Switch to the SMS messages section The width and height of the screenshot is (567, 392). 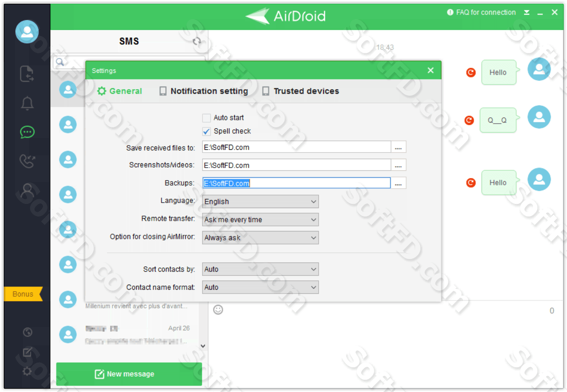point(27,132)
